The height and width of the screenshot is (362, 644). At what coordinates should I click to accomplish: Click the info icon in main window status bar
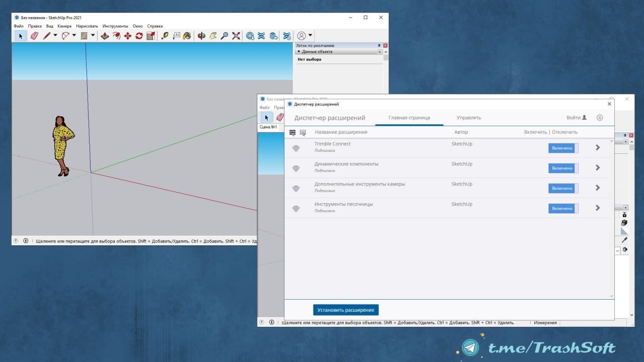coord(26,241)
